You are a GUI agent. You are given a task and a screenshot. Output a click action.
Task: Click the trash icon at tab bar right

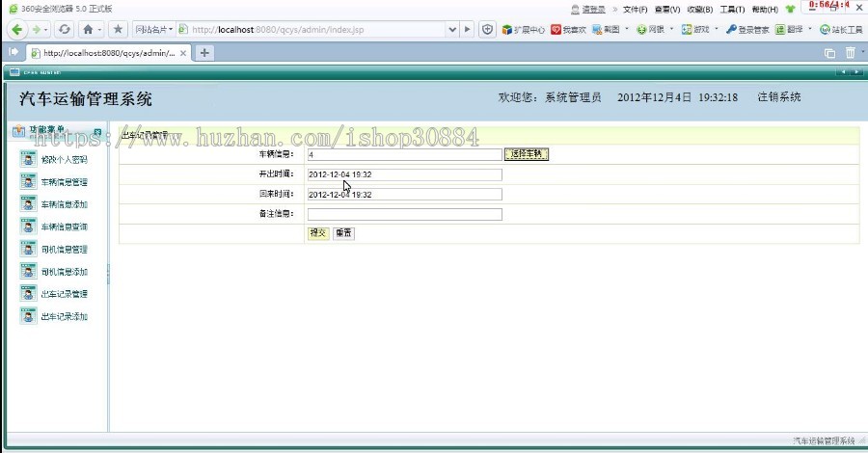pos(851,53)
